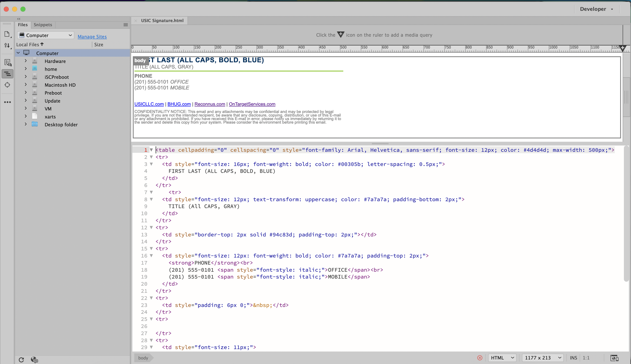Click the Refresh icon in Files panel

tap(21, 360)
